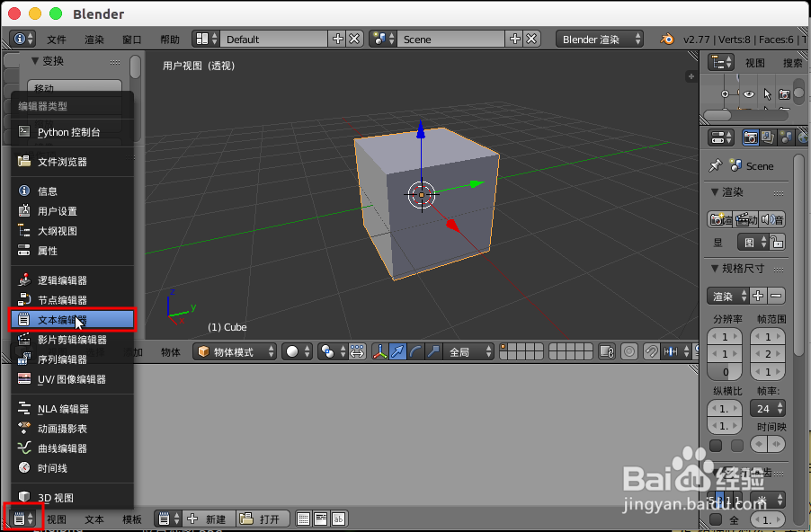Select the Render properties camera icon

click(750, 137)
